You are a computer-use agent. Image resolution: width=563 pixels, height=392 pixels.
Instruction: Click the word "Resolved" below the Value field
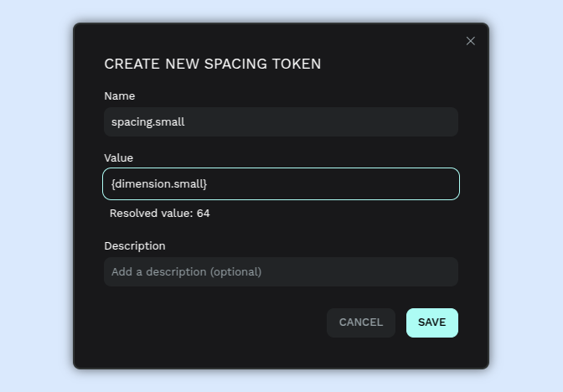tap(132, 214)
